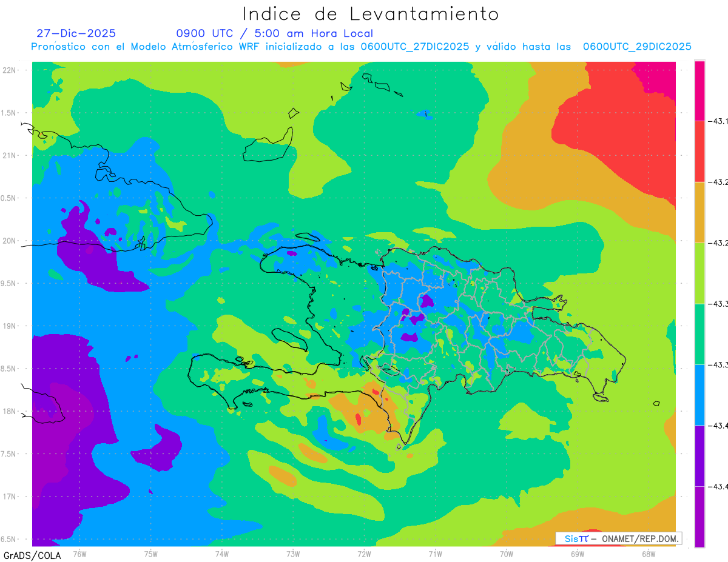This screenshot has height=562, width=728.
Task: Click the 'ONAMET/REP.DOM.' logo box
Action: click(618, 538)
